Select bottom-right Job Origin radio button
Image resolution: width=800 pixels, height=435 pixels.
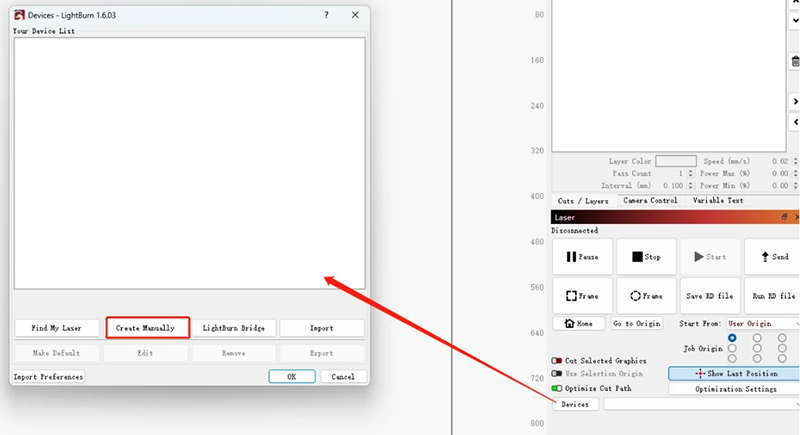tap(782, 359)
